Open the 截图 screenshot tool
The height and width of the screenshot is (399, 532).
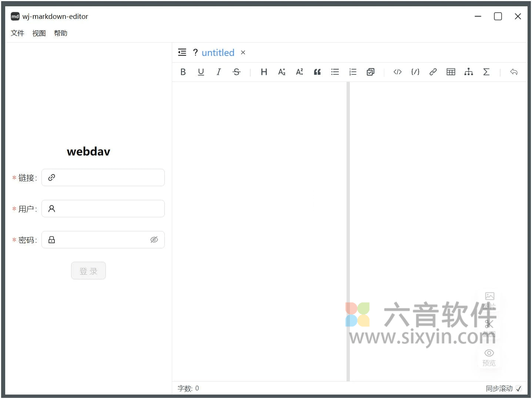(489, 324)
